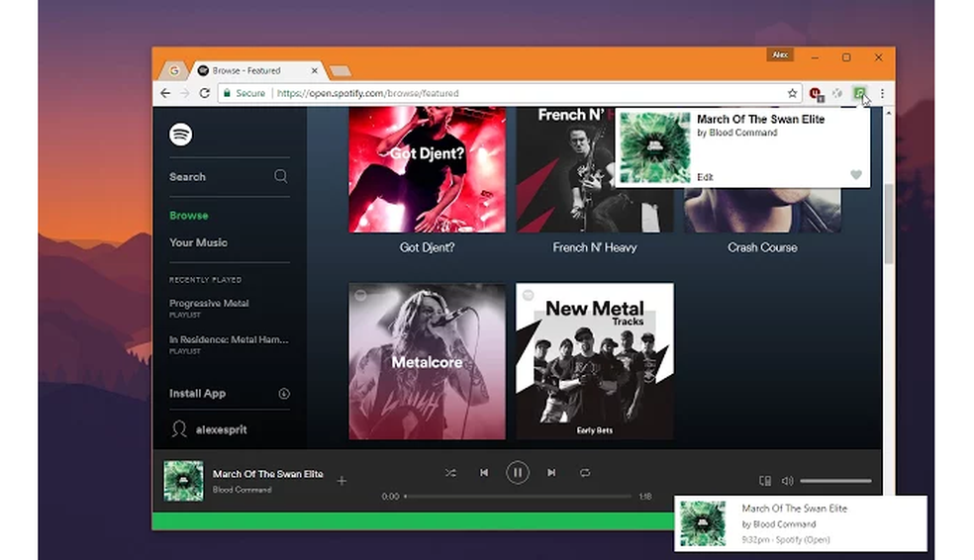Click the Install App download icon
974x560 pixels.
284,393
